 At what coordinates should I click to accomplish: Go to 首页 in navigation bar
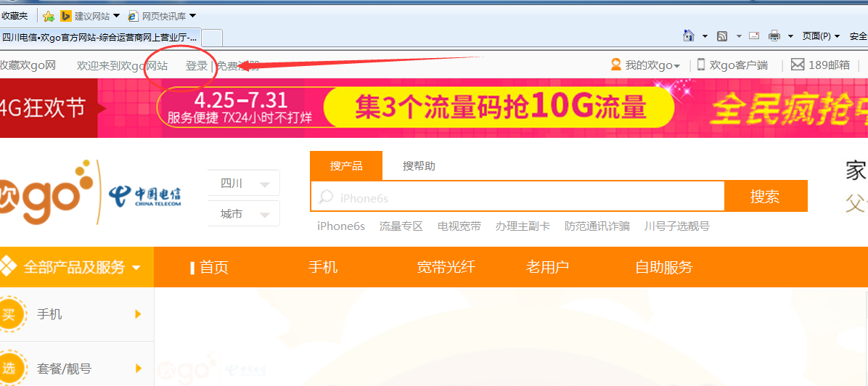pyautogui.click(x=214, y=268)
